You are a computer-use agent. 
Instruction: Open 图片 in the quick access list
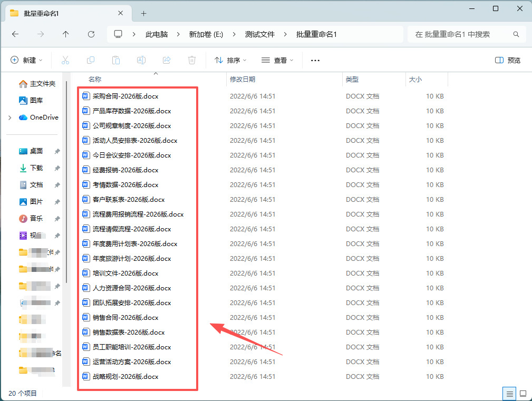pos(31,202)
